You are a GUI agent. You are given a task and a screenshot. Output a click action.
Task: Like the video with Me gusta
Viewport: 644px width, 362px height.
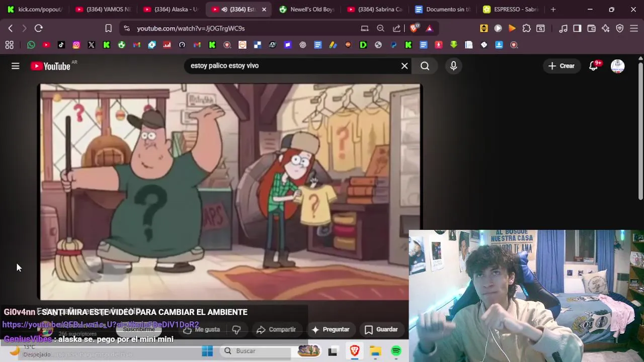coord(202,329)
